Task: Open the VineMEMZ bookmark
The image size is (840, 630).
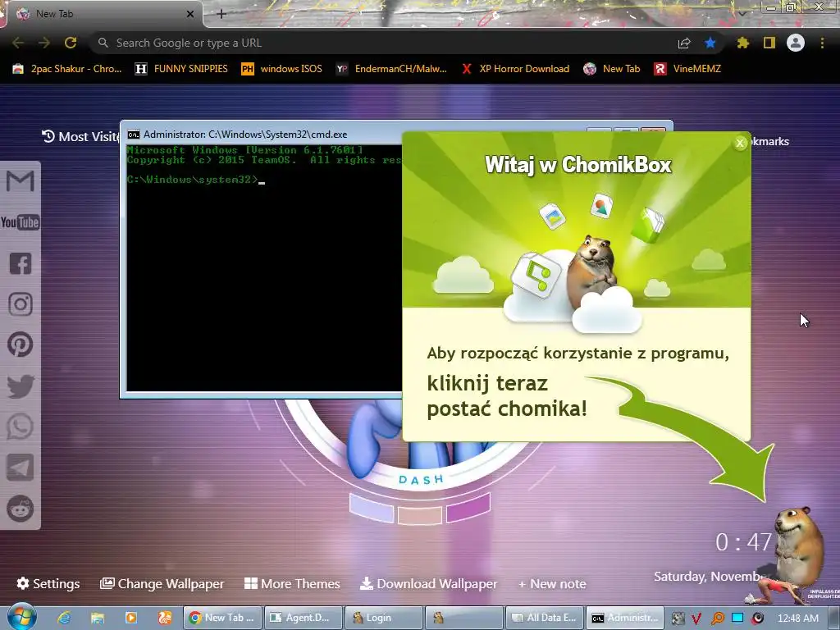Action: tap(688, 69)
